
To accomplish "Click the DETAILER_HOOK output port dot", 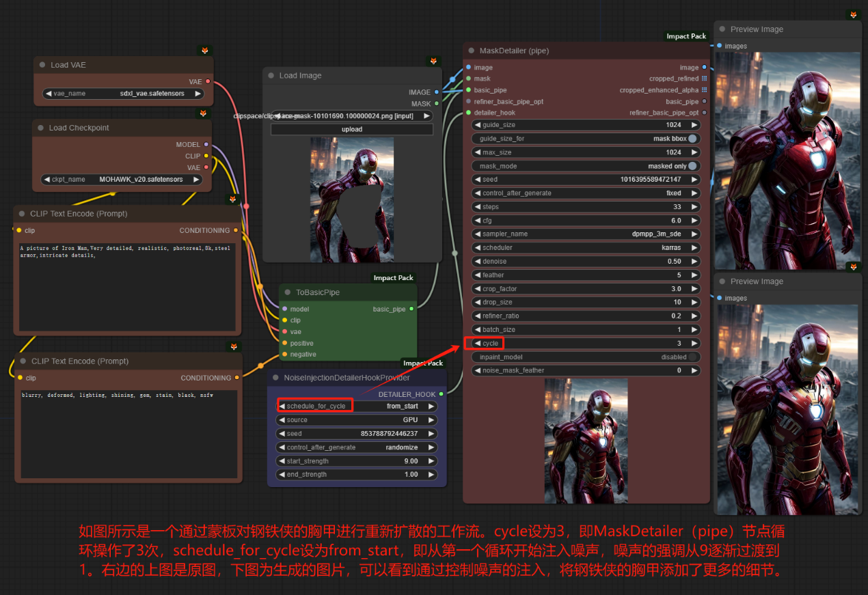I will click(441, 394).
